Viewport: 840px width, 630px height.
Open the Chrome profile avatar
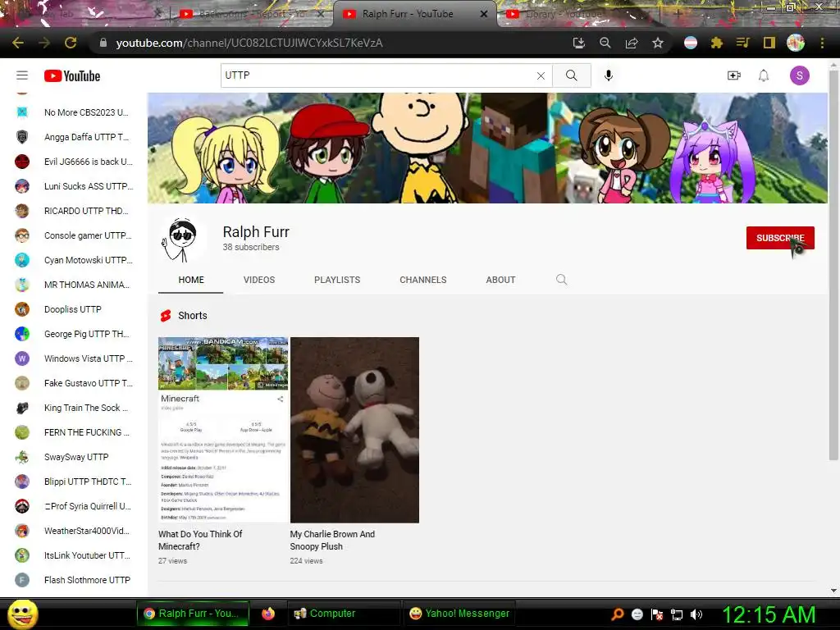tap(796, 43)
